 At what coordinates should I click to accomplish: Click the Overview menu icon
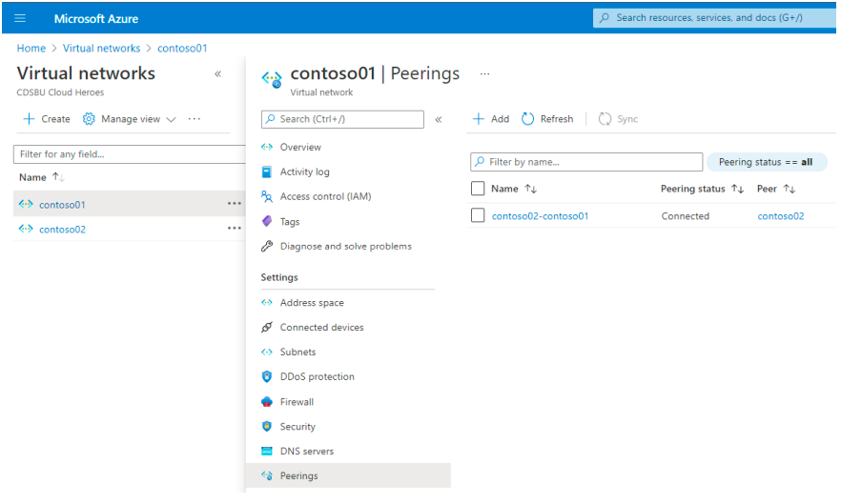click(x=267, y=147)
